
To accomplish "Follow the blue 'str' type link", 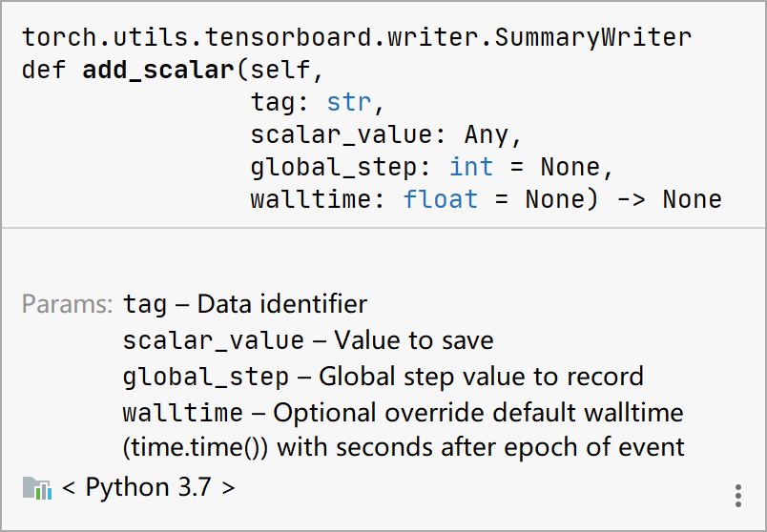I will [x=349, y=102].
